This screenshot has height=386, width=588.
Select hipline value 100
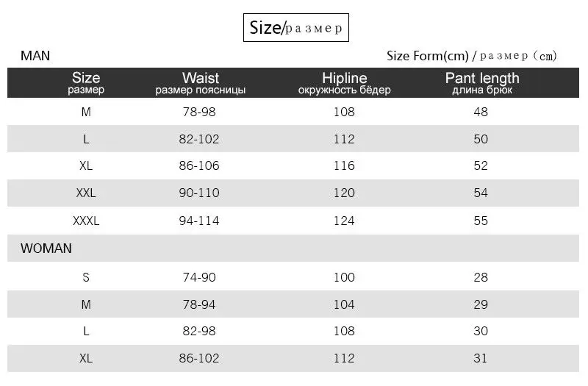tap(344, 277)
